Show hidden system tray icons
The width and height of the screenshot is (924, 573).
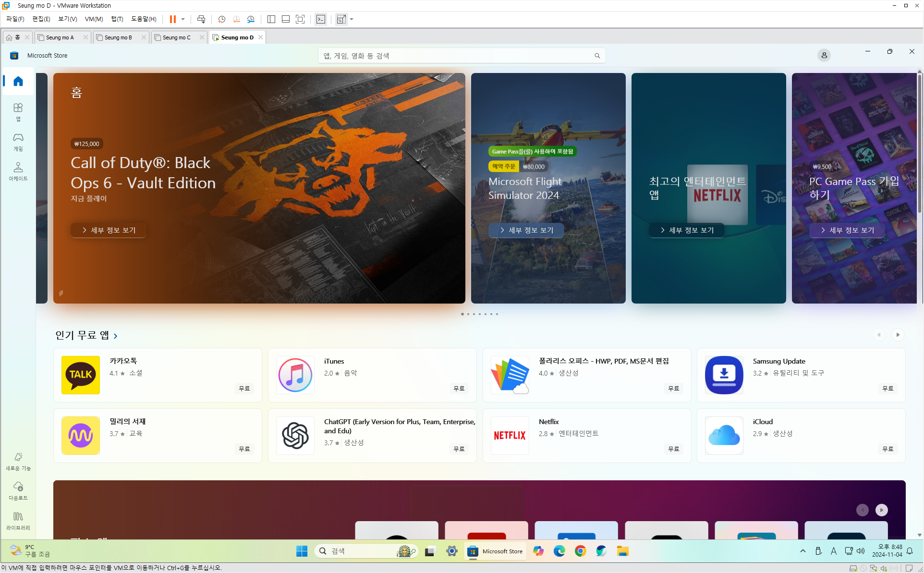tap(802, 551)
